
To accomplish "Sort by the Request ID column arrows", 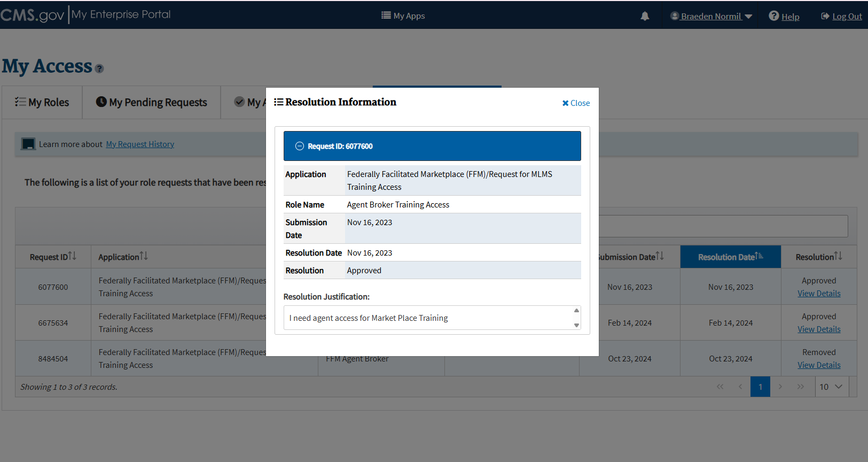I will pyautogui.click(x=72, y=256).
